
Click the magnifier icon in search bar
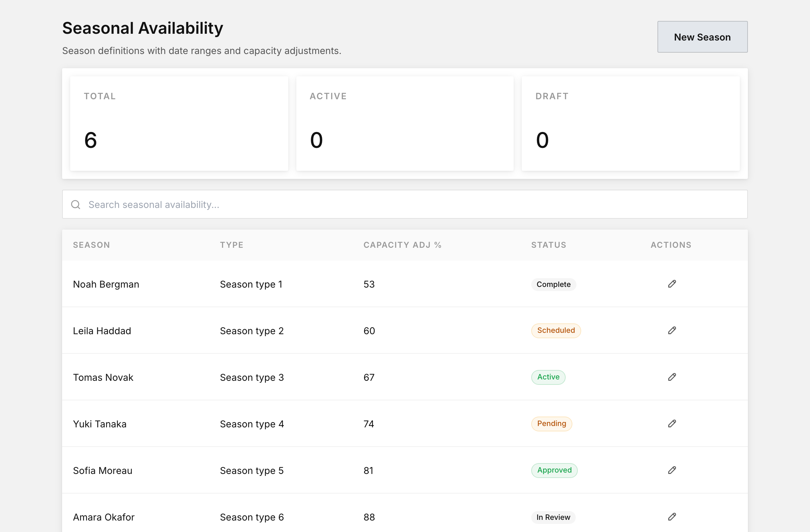[76, 205]
